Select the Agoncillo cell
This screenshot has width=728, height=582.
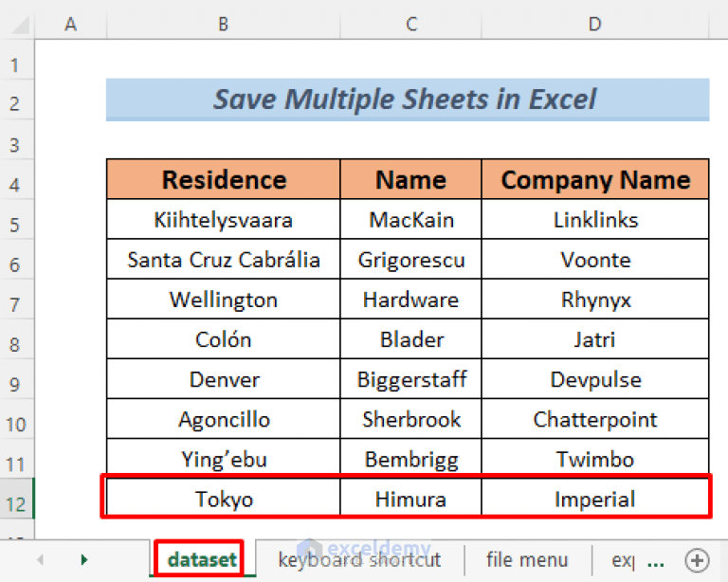point(224,419)
